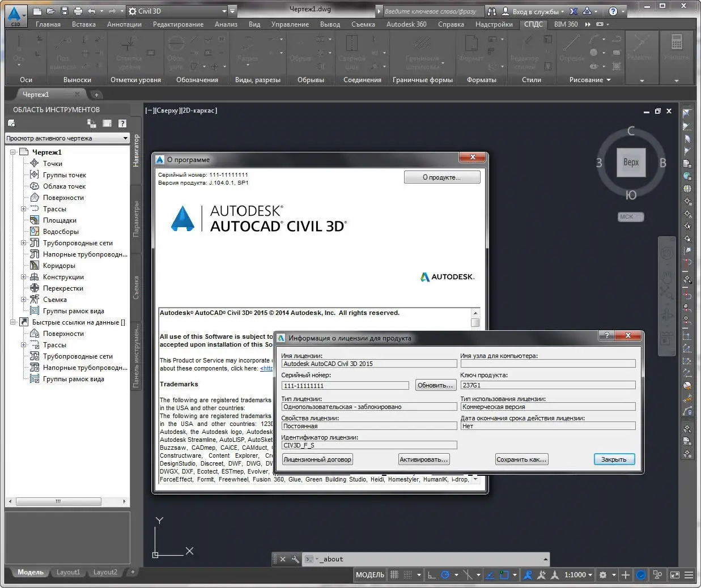The width and height of the screenshot is (701, 588).
Task: Expand the Трубопроводные сети node under Чертеж1
Action: tap(24, 243)
